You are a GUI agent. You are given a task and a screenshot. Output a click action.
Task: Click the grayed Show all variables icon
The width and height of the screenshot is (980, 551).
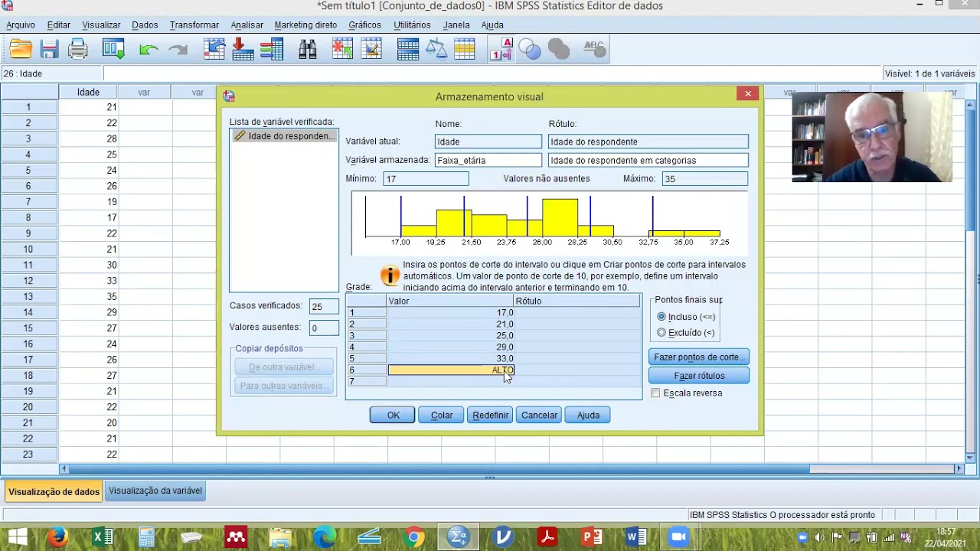(559, 50)
